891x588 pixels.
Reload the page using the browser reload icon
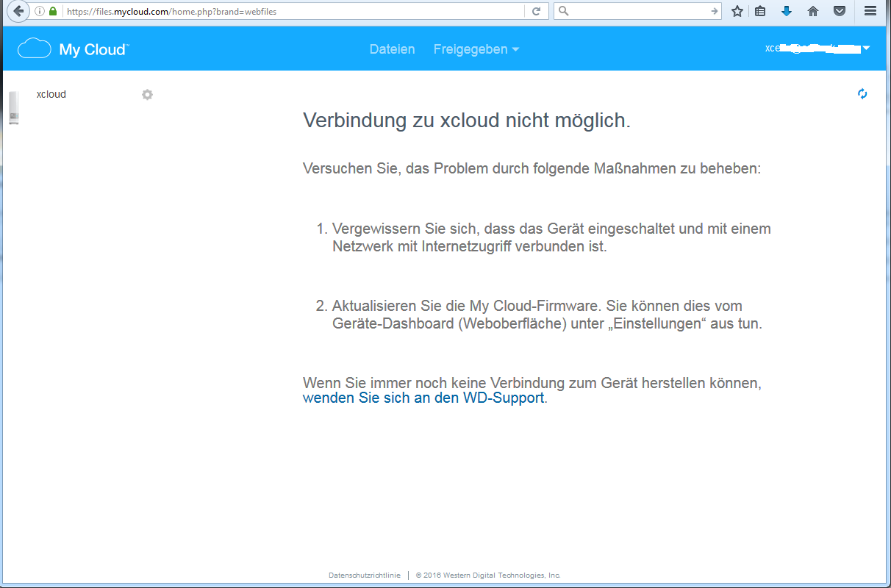click(x=537, y=11)
